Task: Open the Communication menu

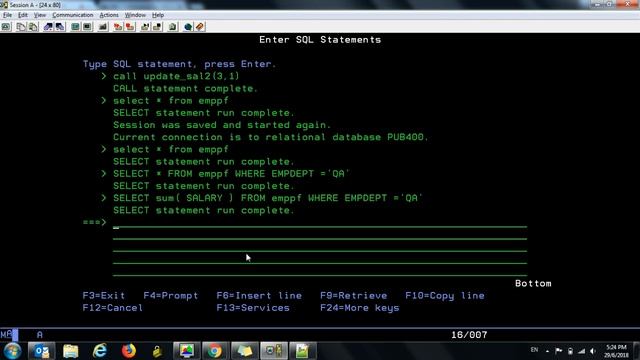Action: click(x=73, y=15)
